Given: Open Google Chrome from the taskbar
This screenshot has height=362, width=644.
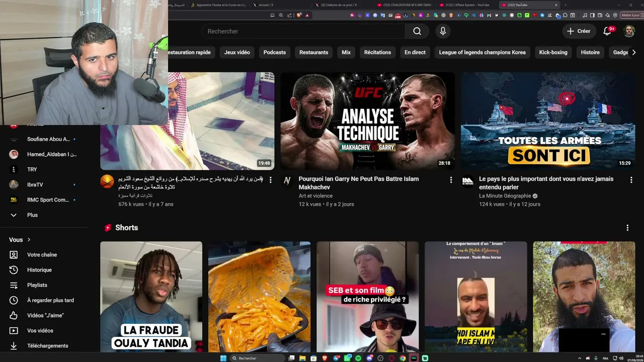Looking at the screenshot, I should tap(403, 358).
